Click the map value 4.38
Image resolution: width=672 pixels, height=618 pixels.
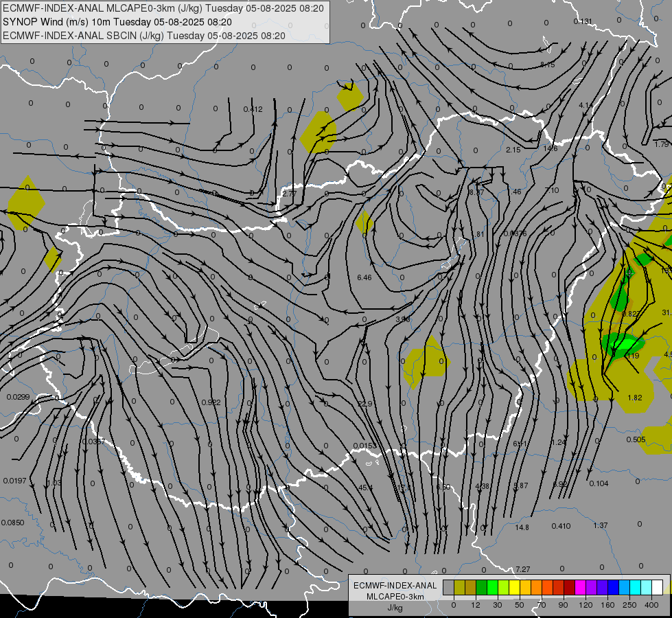tap(482, 486)
